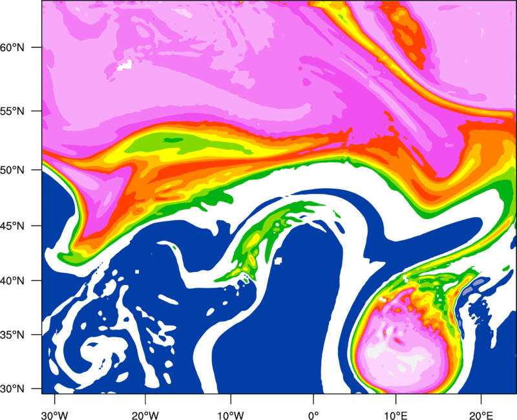Click the 50°N latitude label

click(12, 170)
